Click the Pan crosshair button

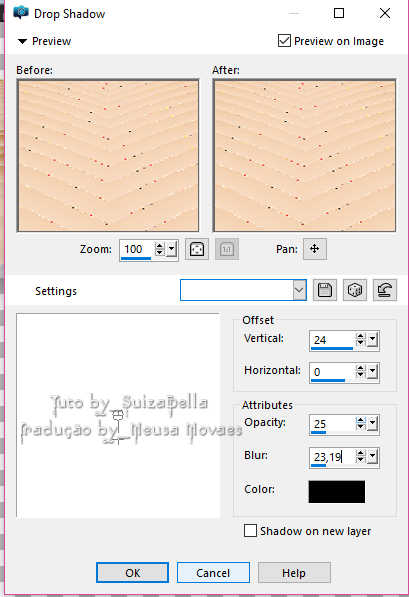[x=315, y=249]
